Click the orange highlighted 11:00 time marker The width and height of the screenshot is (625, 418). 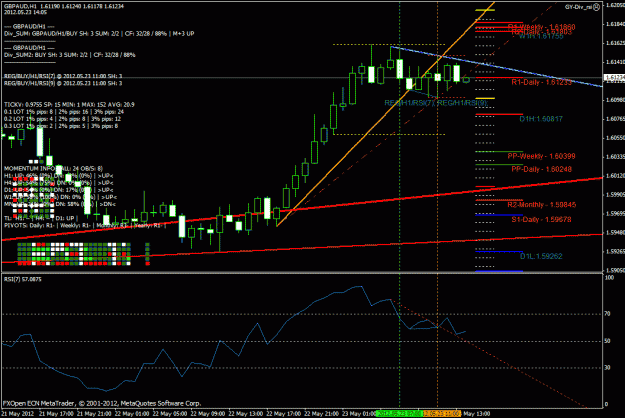pyautogui.click(x=442, y=414)
